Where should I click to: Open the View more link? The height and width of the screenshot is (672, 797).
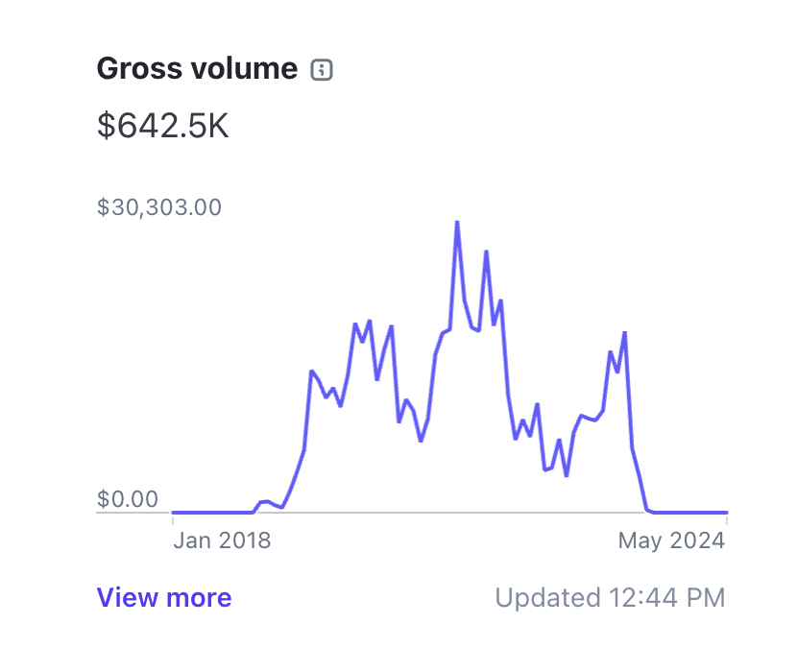click(x=164, y=598)
